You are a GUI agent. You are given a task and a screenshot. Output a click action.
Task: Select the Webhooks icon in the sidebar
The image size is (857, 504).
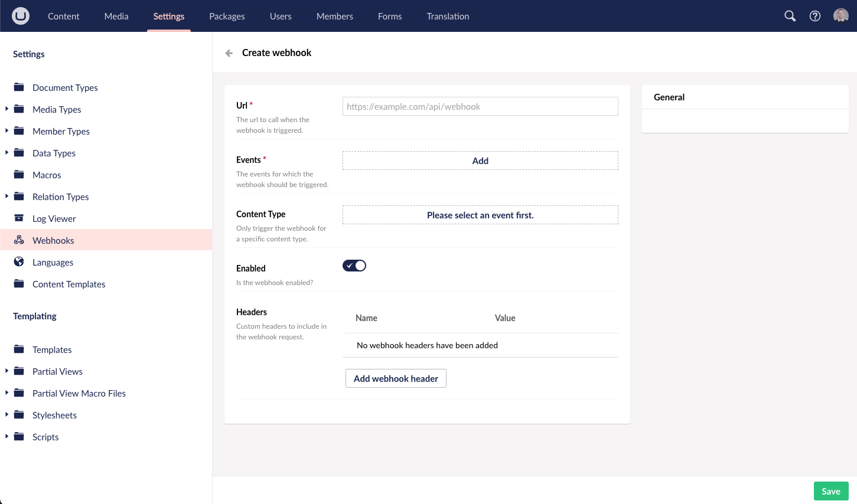tap(18, 240)
